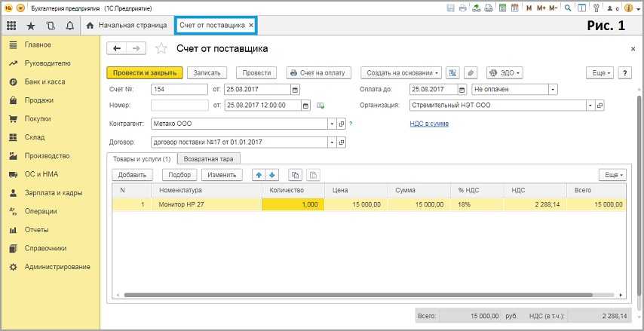This screenshot has width=644, height=331.
Task: Click the 'НДС в сумме' link
Action: [424, 124]
